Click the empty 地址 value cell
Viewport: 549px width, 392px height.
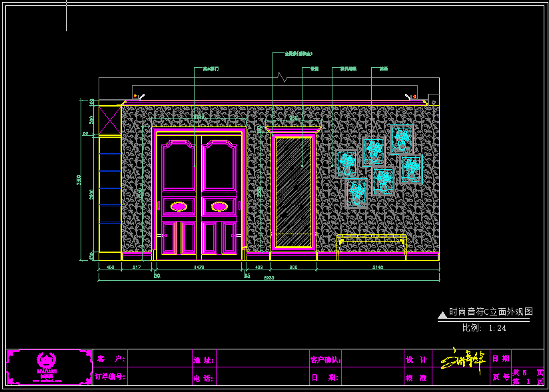(x=263, y=358)
